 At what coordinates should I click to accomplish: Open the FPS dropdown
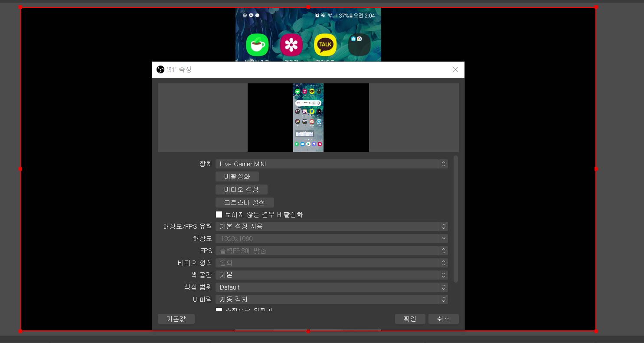331,251
